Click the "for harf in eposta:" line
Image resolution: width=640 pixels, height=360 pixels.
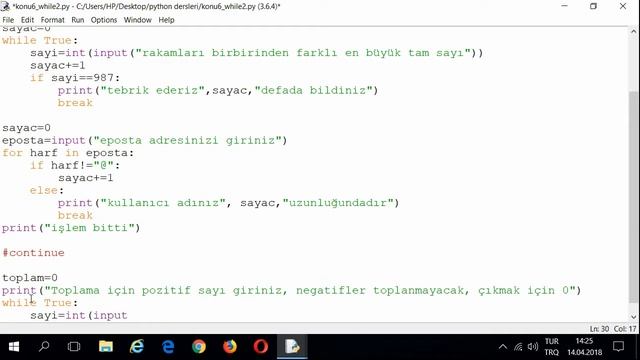(68, 153)
